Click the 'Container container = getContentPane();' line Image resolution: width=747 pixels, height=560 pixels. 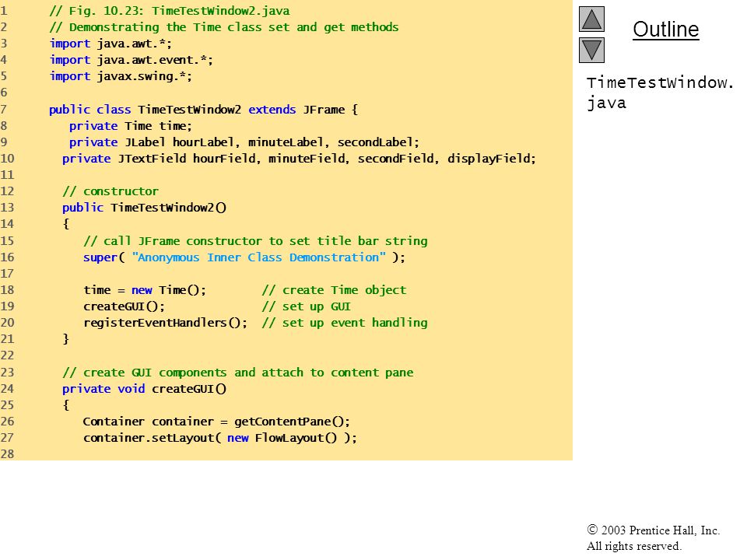[x=216, y=422]
